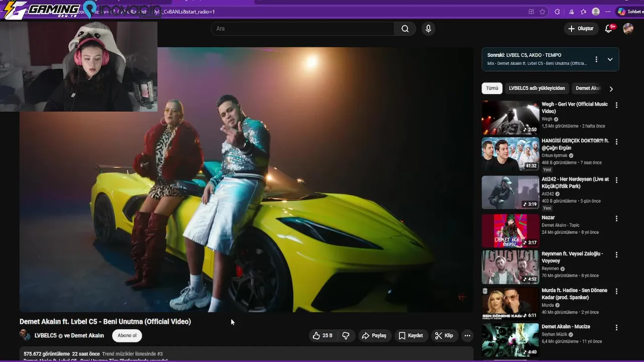Viewport: 644px width, 362px height.
Task: Open Reynmen Voyovoy thumbnail
Action: click(510, 267)
